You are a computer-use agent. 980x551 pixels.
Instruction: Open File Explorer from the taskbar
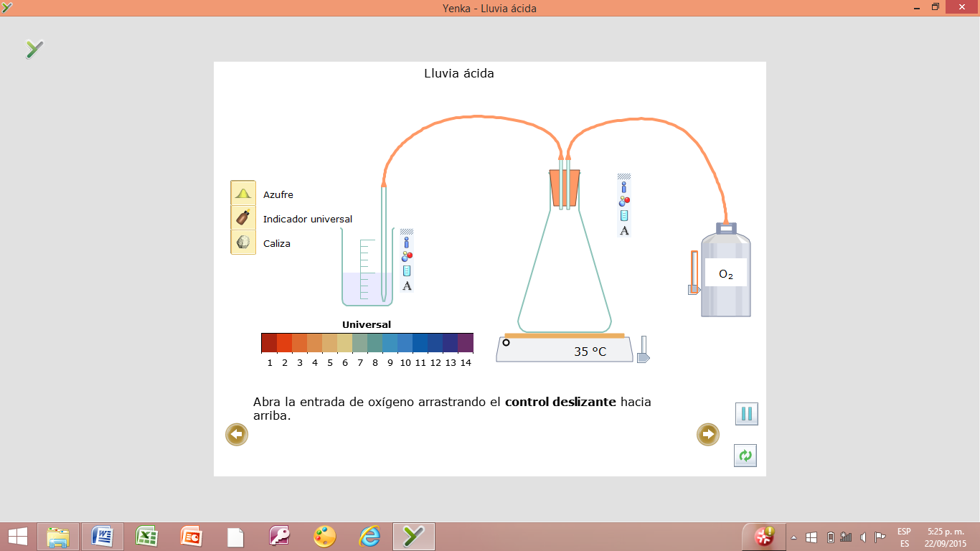(58, 536)
